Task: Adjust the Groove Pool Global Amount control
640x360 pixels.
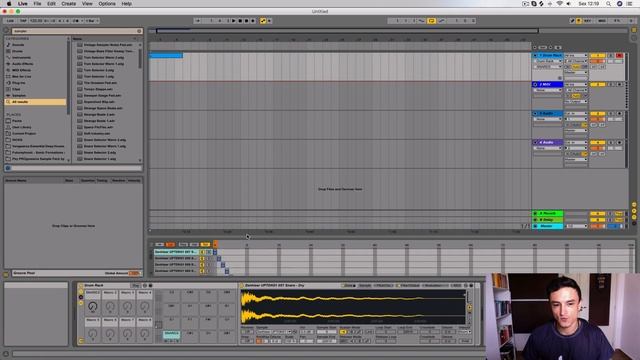Action: [x=133, y=273]
